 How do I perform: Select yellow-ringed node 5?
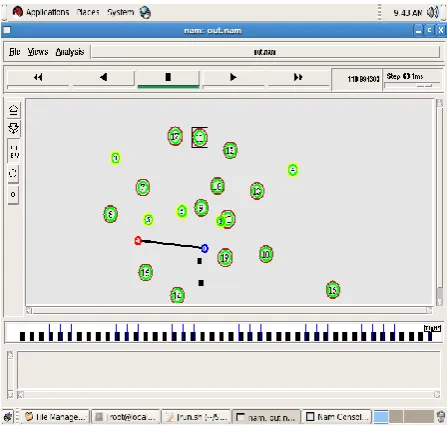[x=148, y=220]
